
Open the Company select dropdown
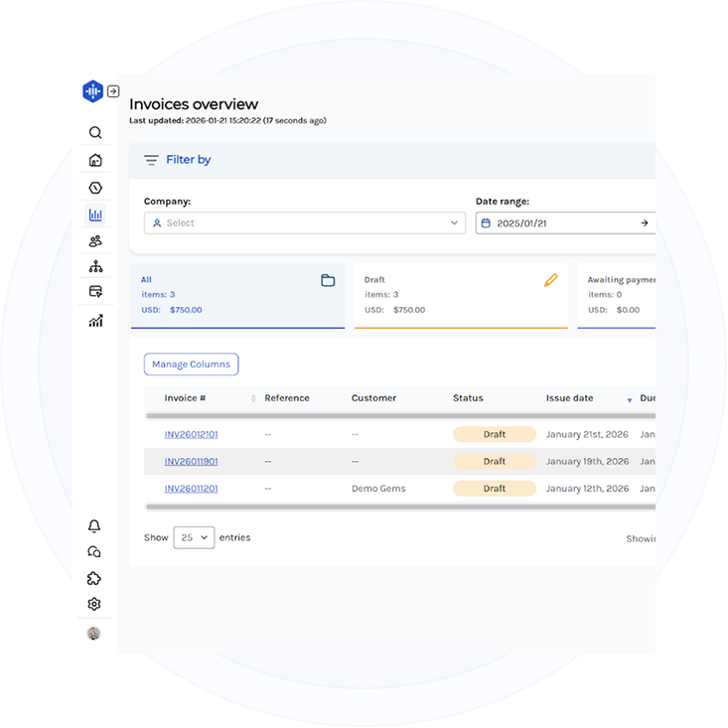[304, 223]
